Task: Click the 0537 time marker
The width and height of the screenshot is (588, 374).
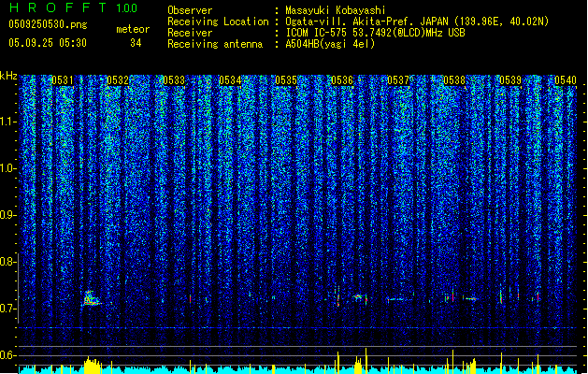Action: pyautogui.click(x=398, y=80)
